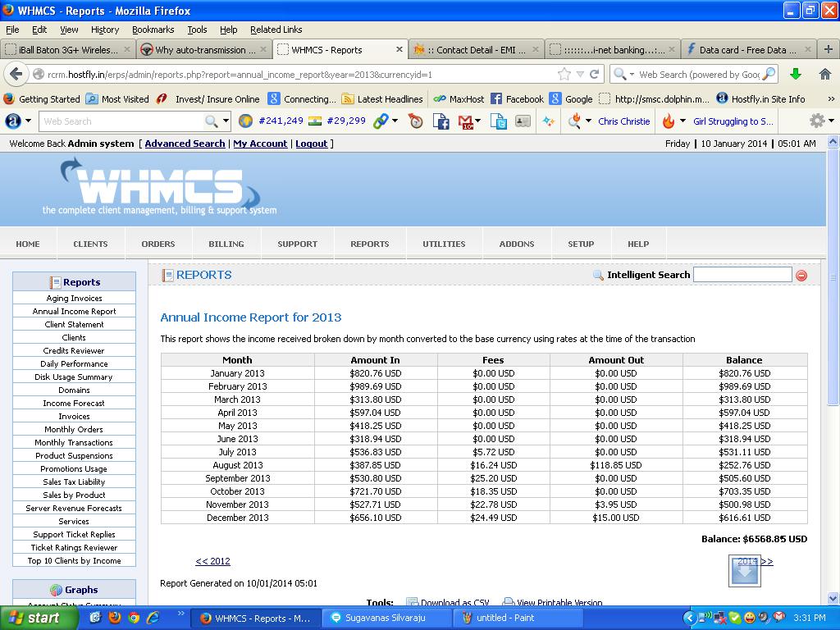The height and width of the screenshot is (630, 840).
Task: Expand the search engine selector dropdown
Action: pos(623,74)
